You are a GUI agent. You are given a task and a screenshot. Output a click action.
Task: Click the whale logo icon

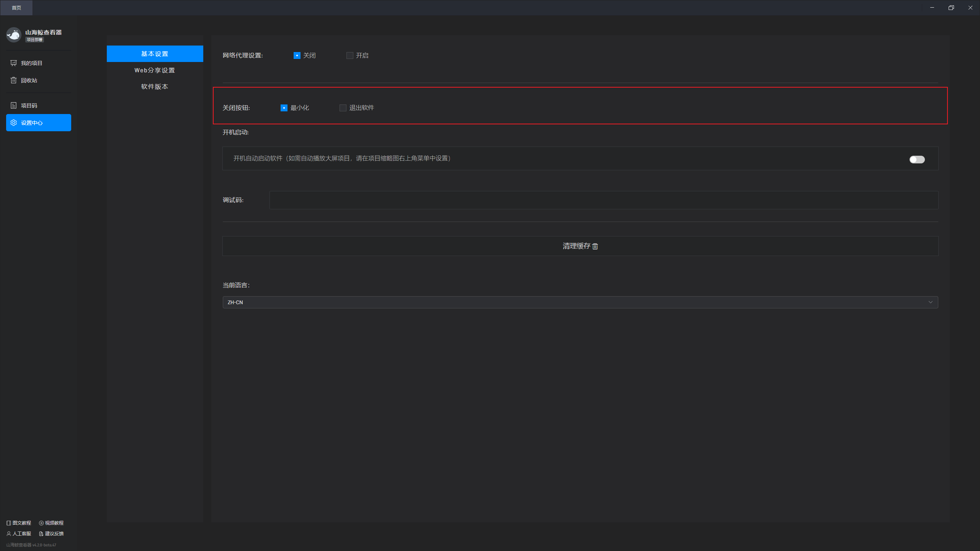(14, 35)
